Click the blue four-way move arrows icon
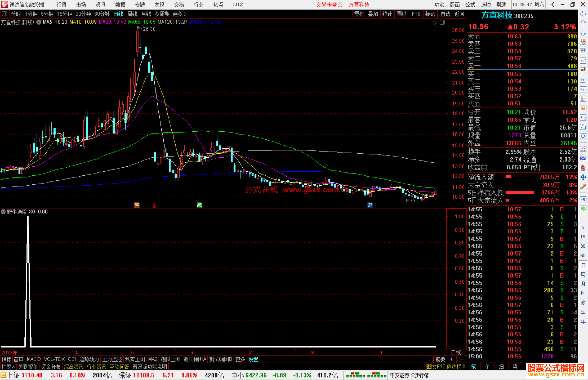This screenshot has width=588, height=380. [x=583, y=177]
